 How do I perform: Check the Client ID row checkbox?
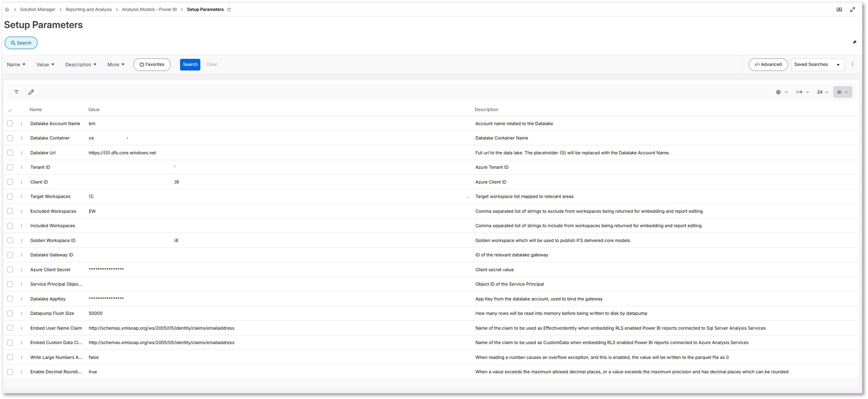(10, 182)
